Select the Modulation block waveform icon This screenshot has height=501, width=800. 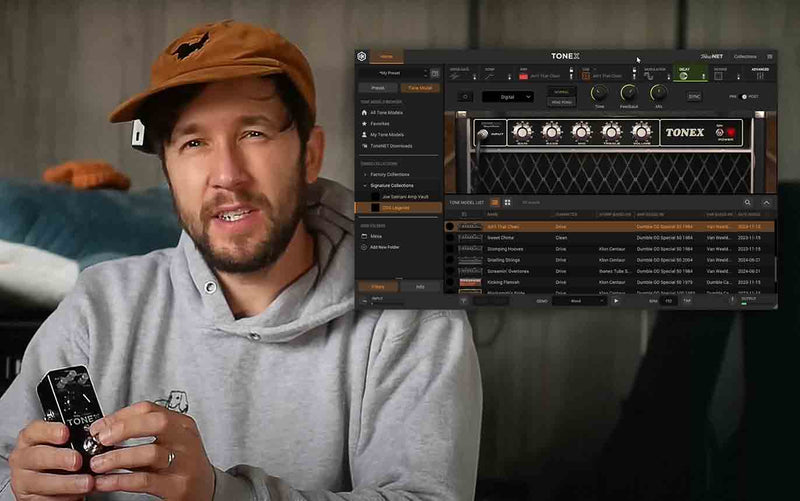648,77
